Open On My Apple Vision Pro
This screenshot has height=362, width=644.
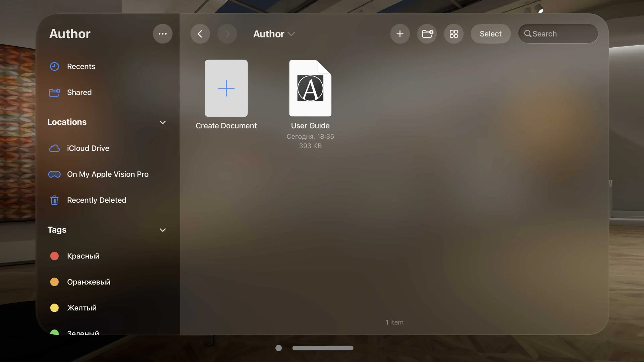[x=108, y=174]
